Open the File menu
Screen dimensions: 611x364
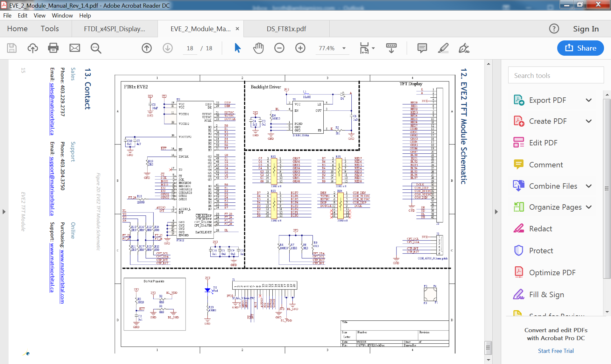[7, 15]
